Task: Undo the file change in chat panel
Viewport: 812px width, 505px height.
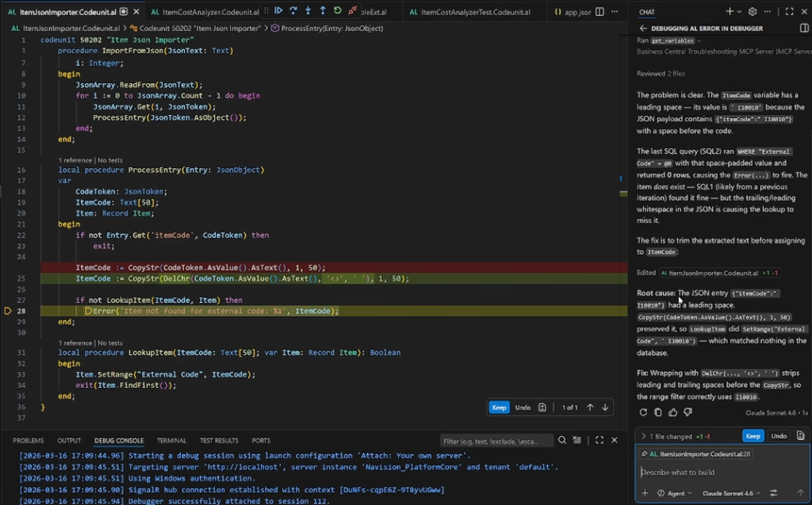Action: point(779,436)
